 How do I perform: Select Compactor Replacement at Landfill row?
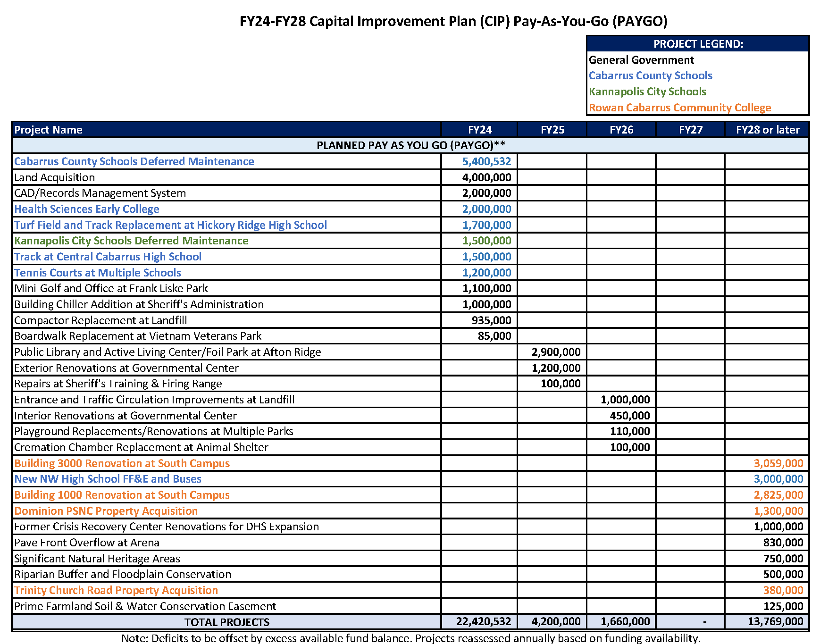[x=100, y=320]
